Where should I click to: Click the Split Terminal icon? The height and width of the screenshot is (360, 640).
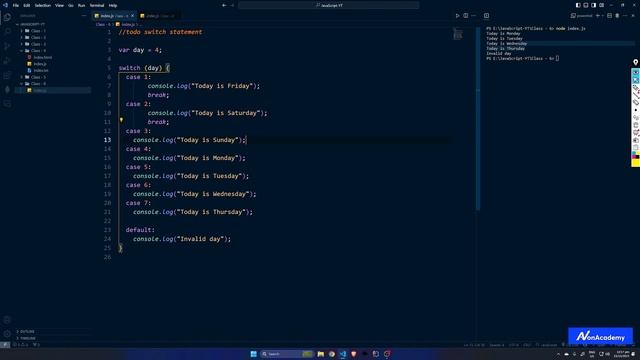coord(609,16)
